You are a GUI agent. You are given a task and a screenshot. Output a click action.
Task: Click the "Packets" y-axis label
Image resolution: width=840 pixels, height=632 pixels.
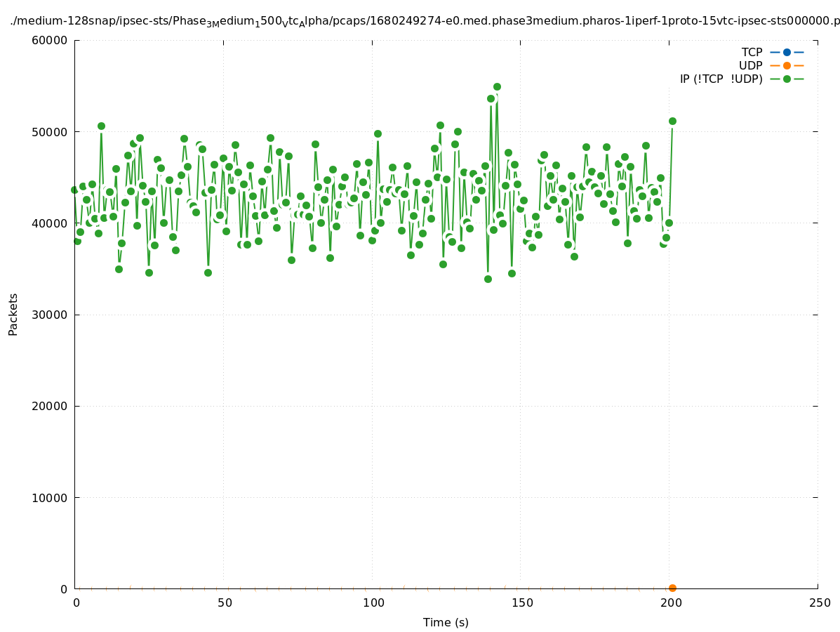tap(13, 314)
